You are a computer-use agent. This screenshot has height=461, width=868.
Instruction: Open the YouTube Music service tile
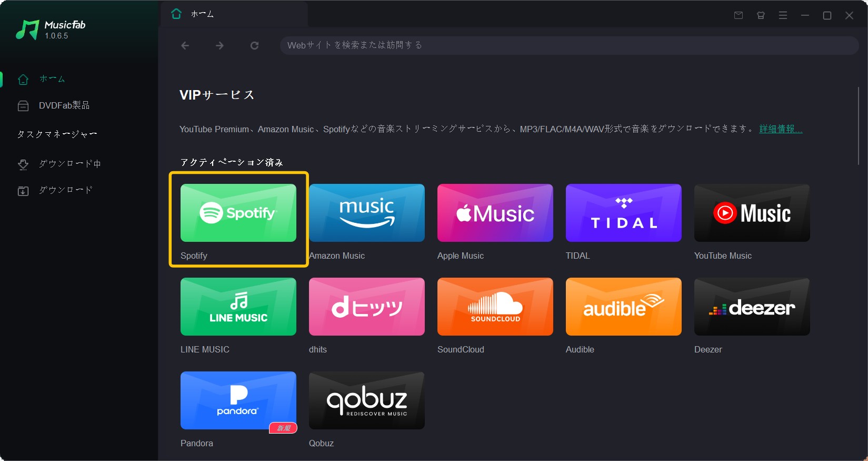coord(752,213)
